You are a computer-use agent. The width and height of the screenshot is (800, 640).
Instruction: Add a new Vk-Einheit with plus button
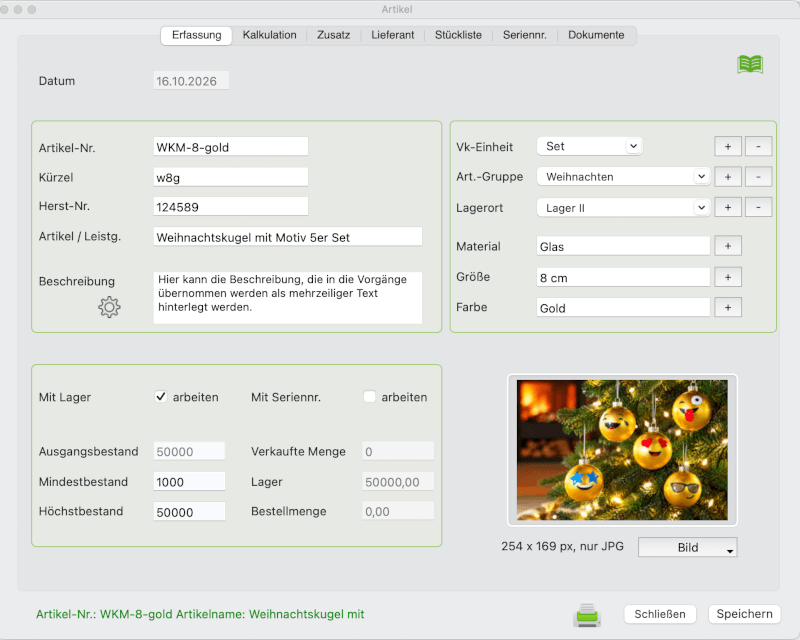728,146
